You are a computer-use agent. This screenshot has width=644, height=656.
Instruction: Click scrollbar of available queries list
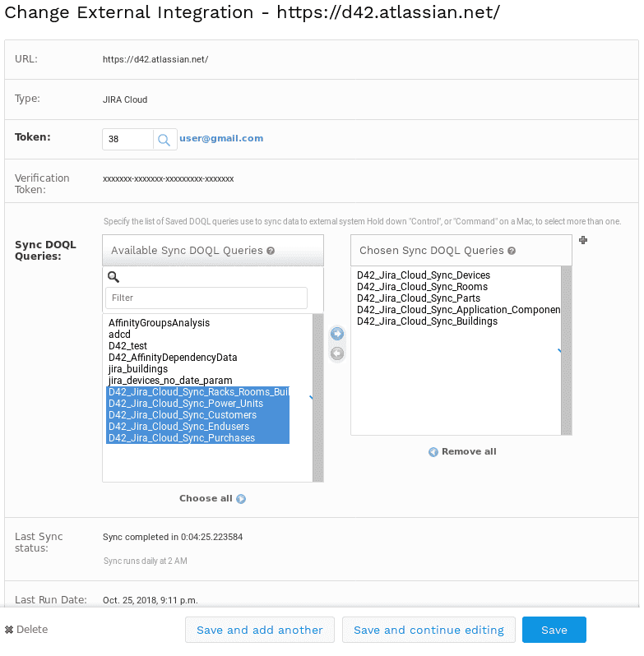(318, 399)
